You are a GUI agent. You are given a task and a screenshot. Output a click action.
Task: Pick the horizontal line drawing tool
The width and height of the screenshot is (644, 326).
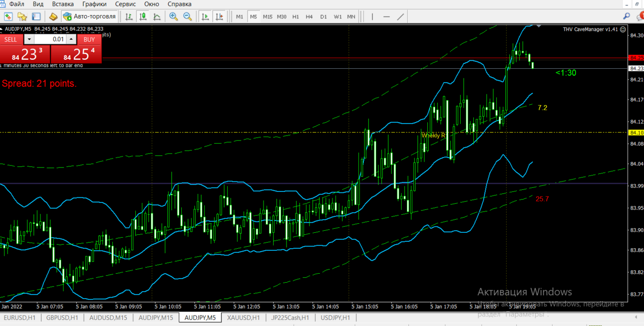(x=386, y=16)
